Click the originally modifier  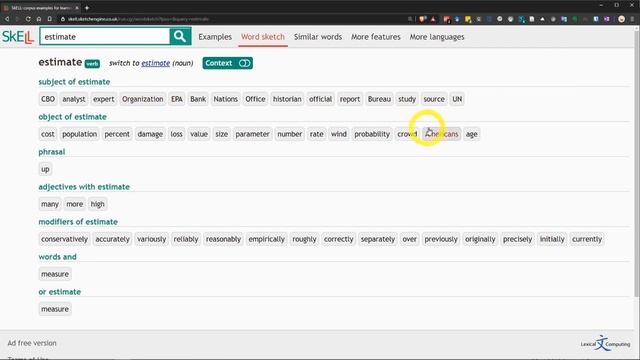click(x=480, y=239)
